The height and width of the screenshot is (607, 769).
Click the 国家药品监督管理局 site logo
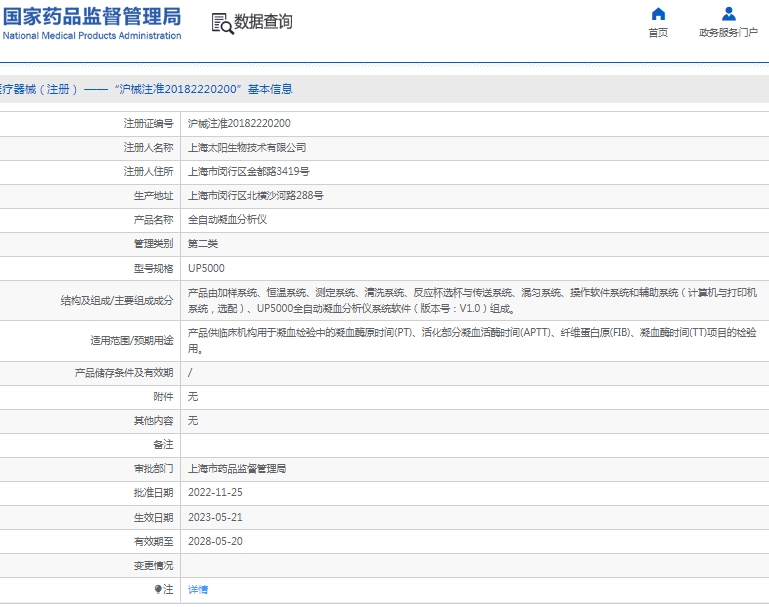[x=92, y=22]
